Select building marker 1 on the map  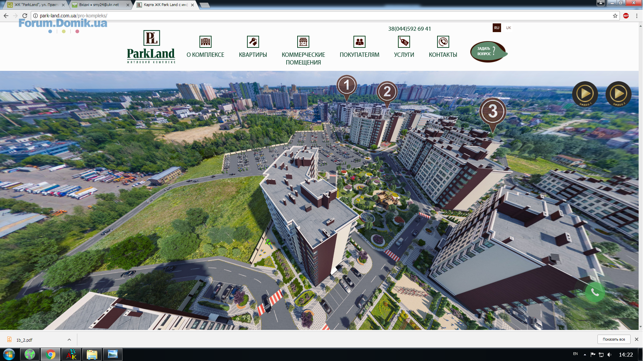tap(347, 86)
